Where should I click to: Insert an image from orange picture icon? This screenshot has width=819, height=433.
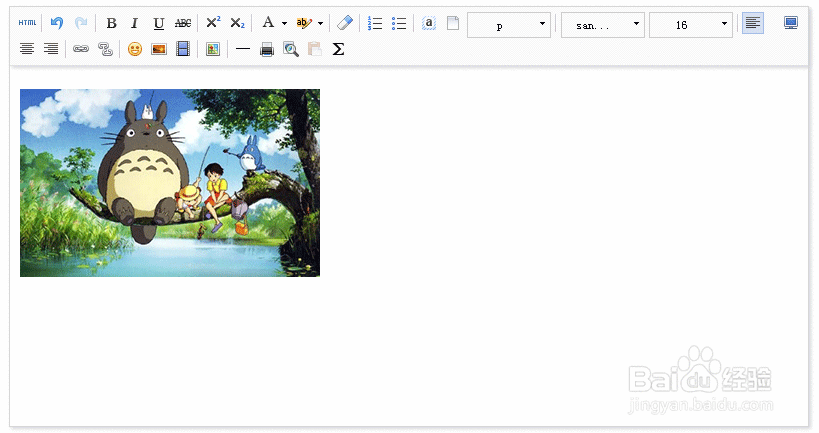(x=159, y=49)
